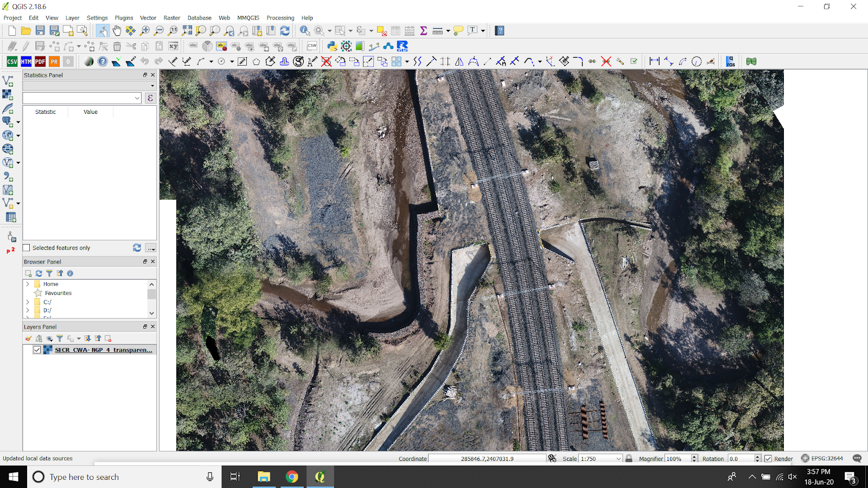Click the Value column header
The image size is (868, 488).
tap(91, 112)
